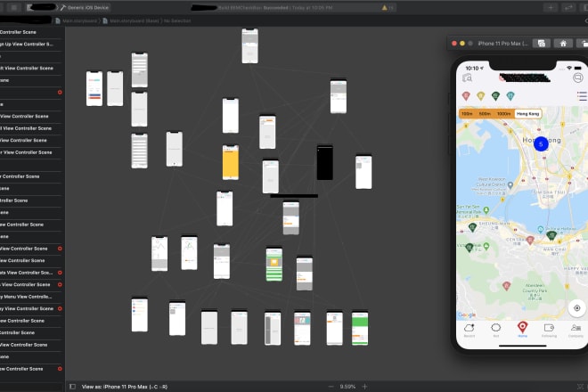Click the No Selection breadcrumb item
588x392 pixels.
click(x=177, y=20)
